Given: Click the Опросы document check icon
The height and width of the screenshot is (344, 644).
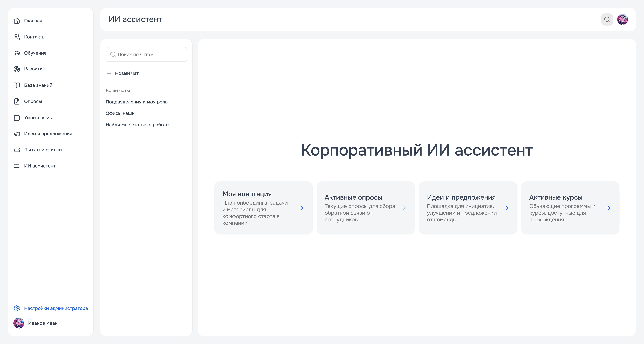Looking at the screenshot, I should click(x=17, y=101).
